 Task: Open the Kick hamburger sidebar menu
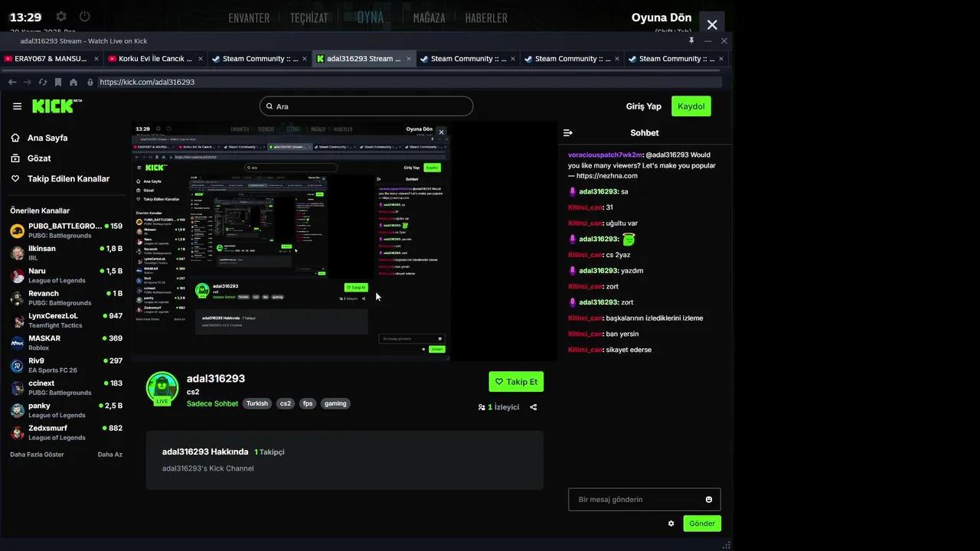tap(17, 106)
